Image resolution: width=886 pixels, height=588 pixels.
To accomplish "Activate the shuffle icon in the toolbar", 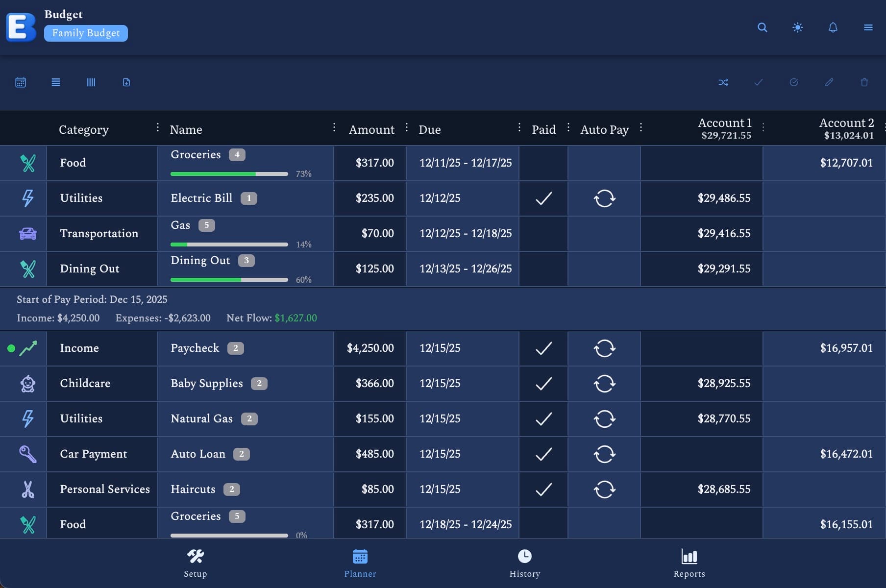I will (723, 82).
